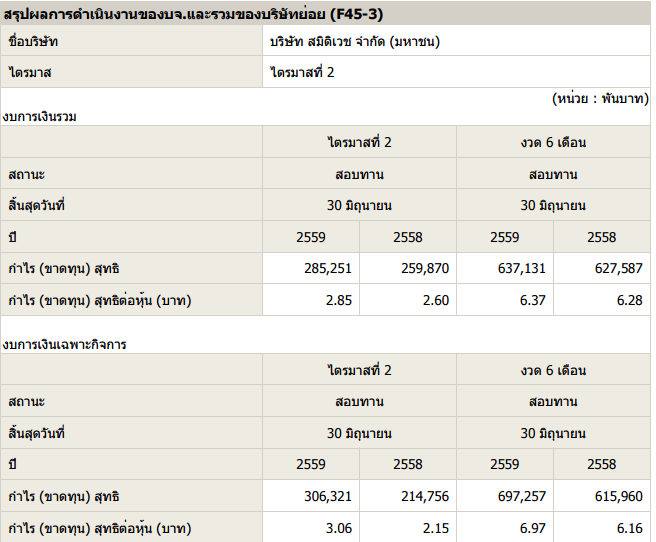Select six-month consolidated profit 637,131
This screenshot has width=656, height=542.
pos(522,268)
